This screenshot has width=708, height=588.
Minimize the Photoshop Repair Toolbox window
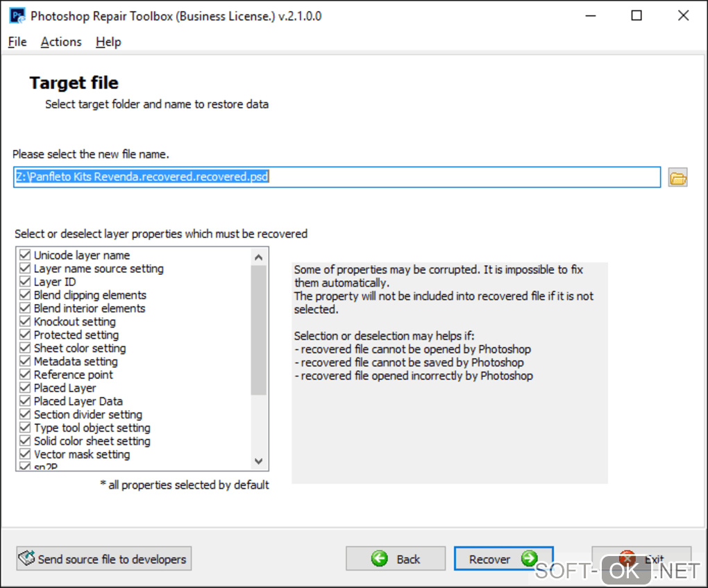pos(591,16)
